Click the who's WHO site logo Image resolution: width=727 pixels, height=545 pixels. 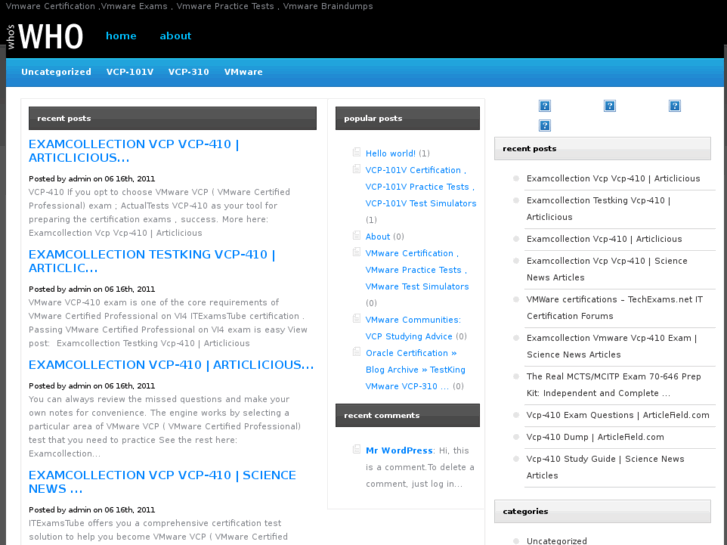pyautogui.click(x=45, y=37)
